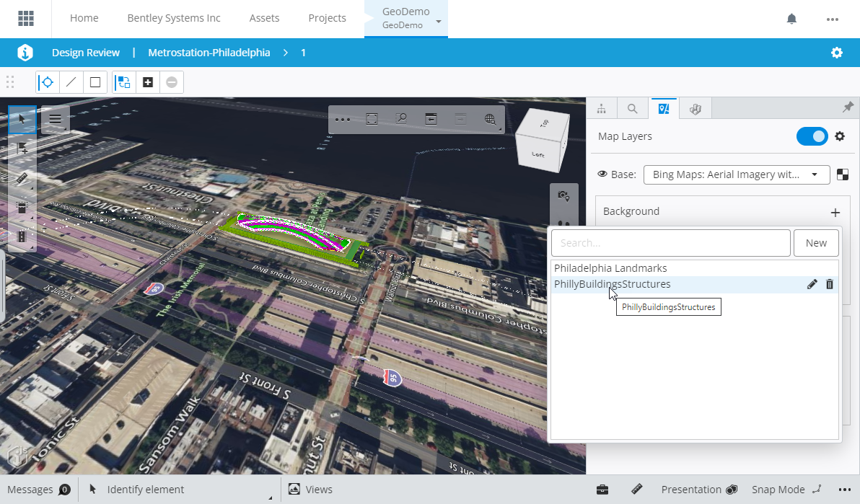860x504 pixels.
Task: Expand the GeoDemo project dropdown arrow
Action: coord(439,22)
